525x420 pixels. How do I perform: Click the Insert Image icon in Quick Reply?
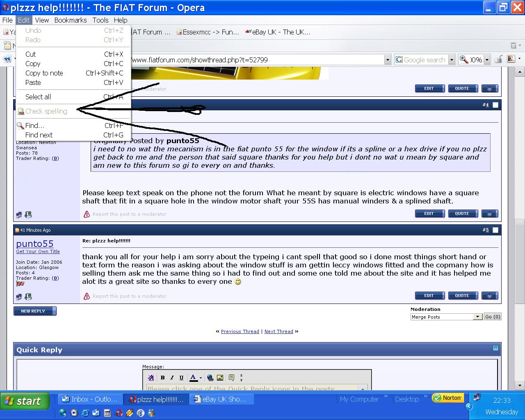pyautogui.click(x=220, y=378)
